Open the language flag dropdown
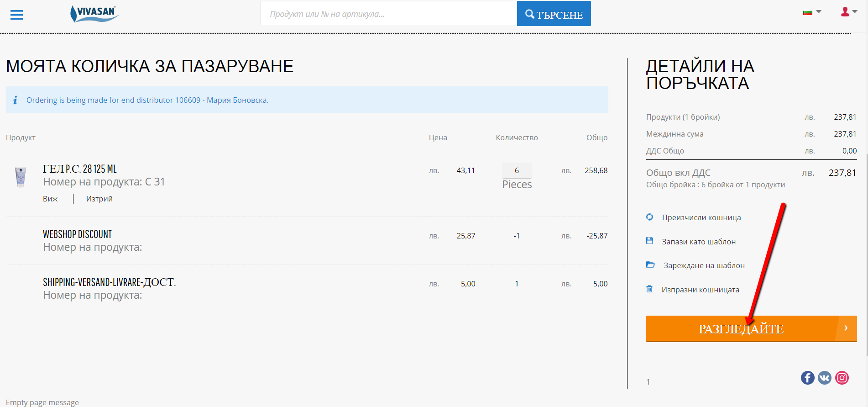868x407 pixels. click(812, 12)
